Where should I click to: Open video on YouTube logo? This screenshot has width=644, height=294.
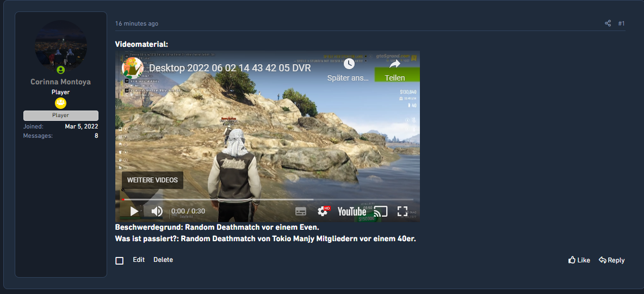351,211
